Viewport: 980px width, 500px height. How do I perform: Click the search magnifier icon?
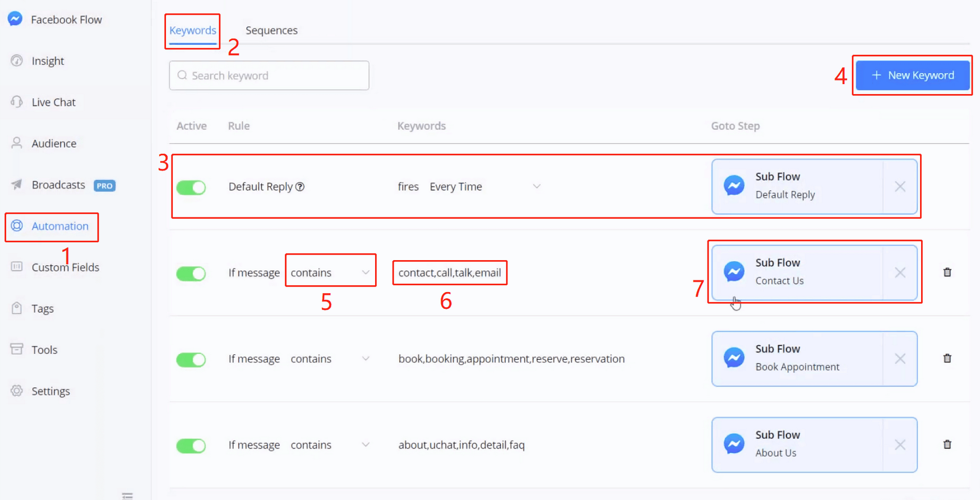[182, 75]
